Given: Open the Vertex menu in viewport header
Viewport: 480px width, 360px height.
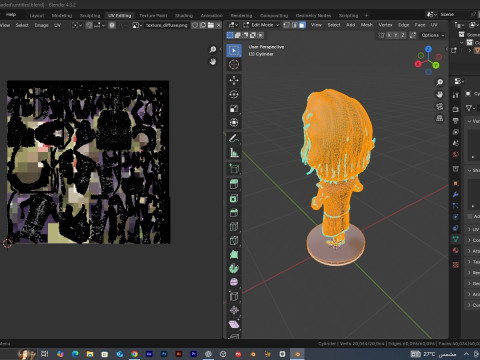Looking at the screenshot, I should (385, 25).
